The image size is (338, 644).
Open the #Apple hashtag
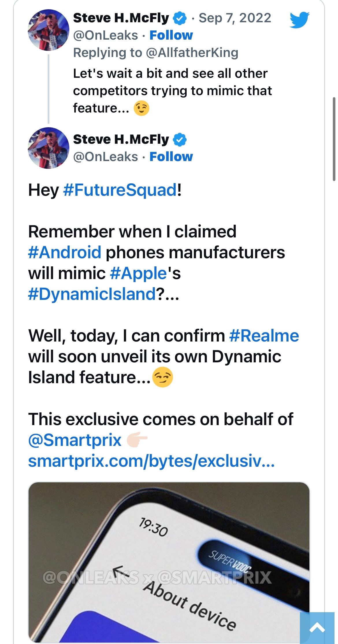[139, 273]
